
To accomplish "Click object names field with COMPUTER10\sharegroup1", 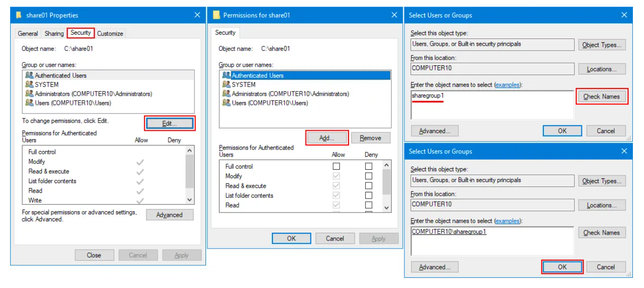I will click(492, 241).
